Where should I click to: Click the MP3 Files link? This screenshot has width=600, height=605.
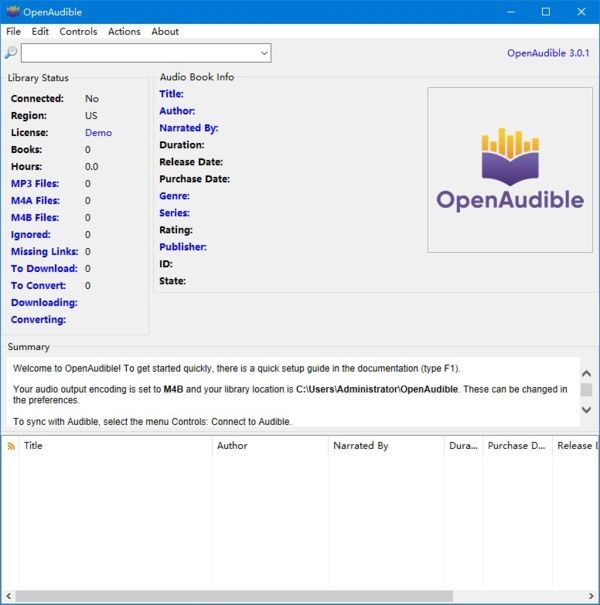[x=35, y=183]
